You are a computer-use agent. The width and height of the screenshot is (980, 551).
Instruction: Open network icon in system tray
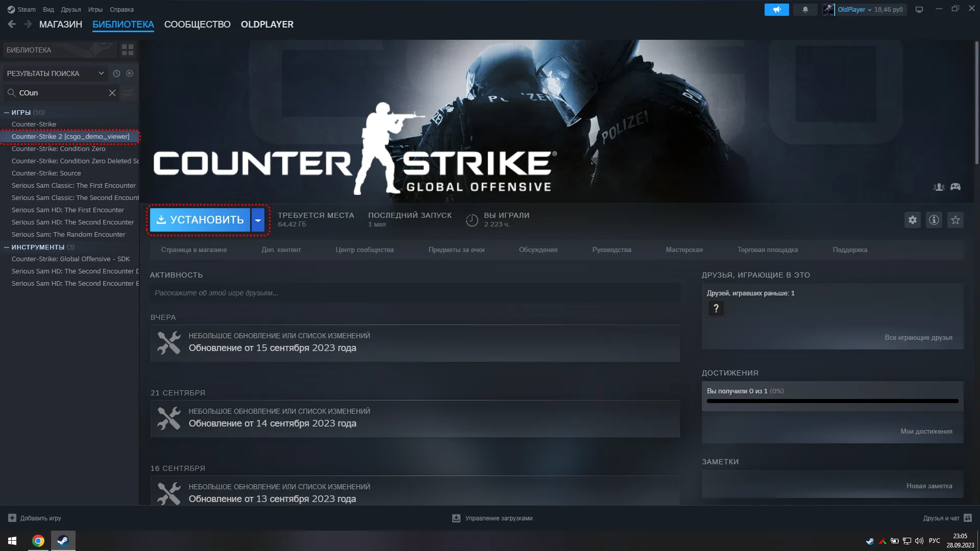tap(907, 541)
